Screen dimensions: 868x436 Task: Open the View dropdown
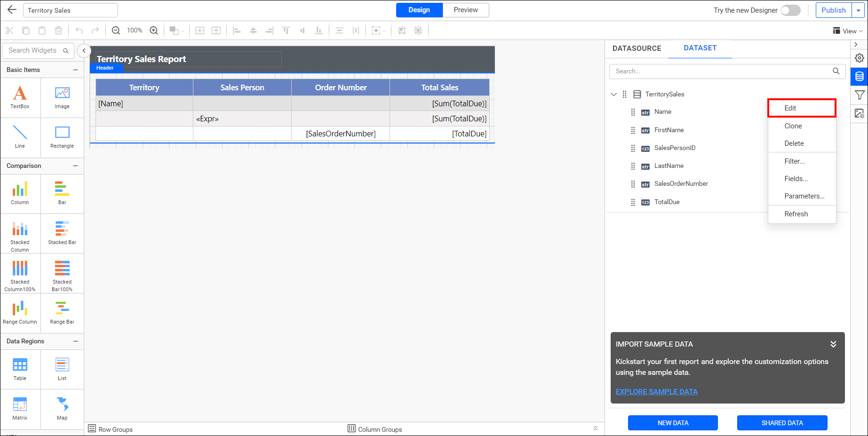(848, 31)
